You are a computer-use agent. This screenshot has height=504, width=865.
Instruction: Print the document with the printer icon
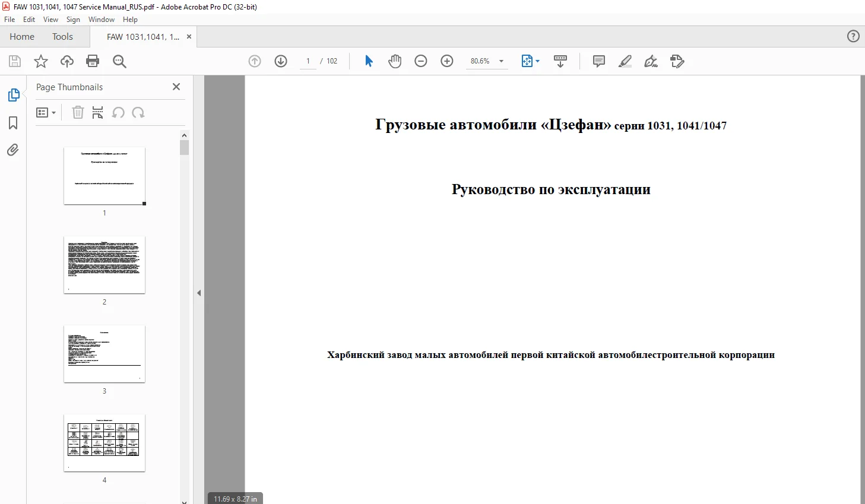(x=93, y=61)
